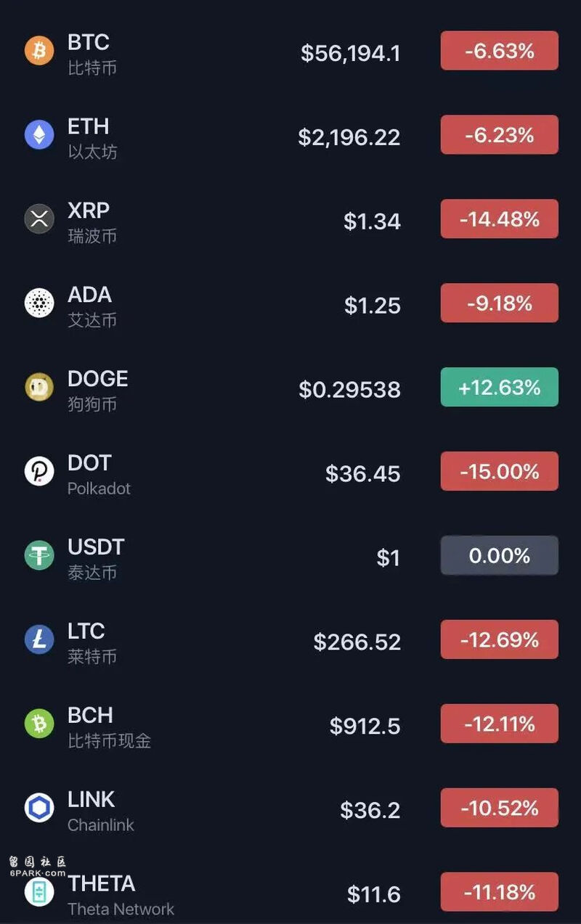Choose the Dogecoin DOGE dog icon

[39, 387]
